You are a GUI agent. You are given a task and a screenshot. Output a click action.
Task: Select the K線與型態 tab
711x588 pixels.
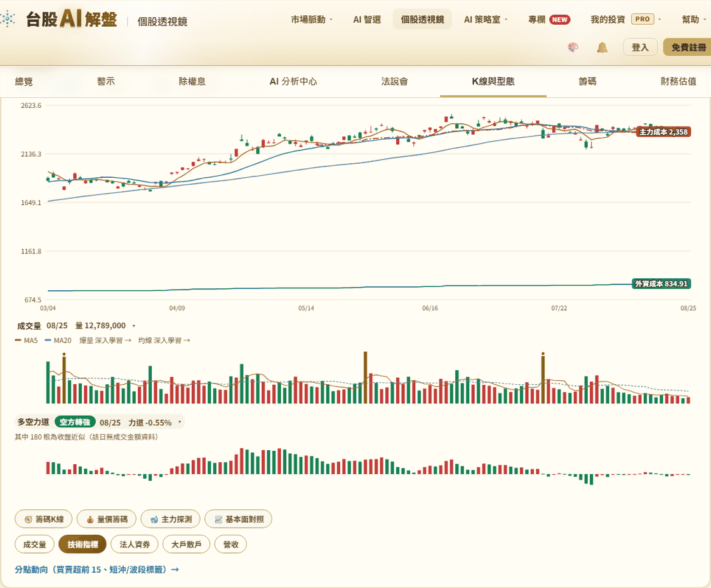pos(493,82)
